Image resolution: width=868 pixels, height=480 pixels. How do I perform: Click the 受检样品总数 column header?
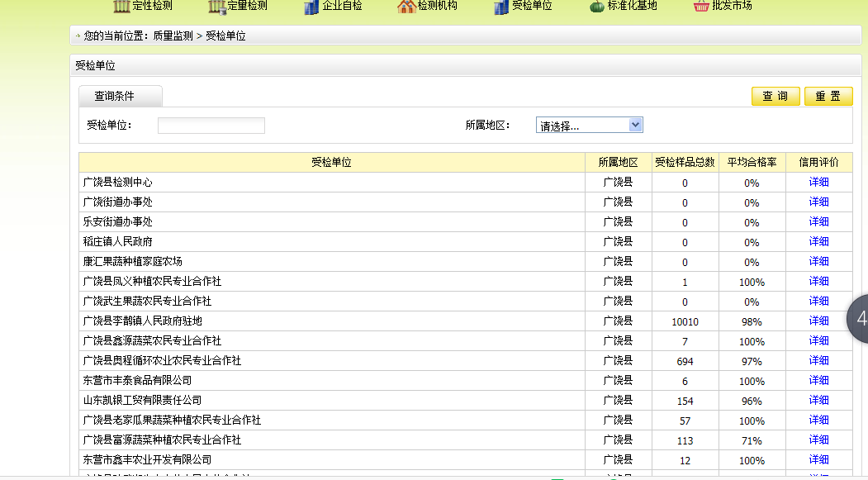[685, 163]
